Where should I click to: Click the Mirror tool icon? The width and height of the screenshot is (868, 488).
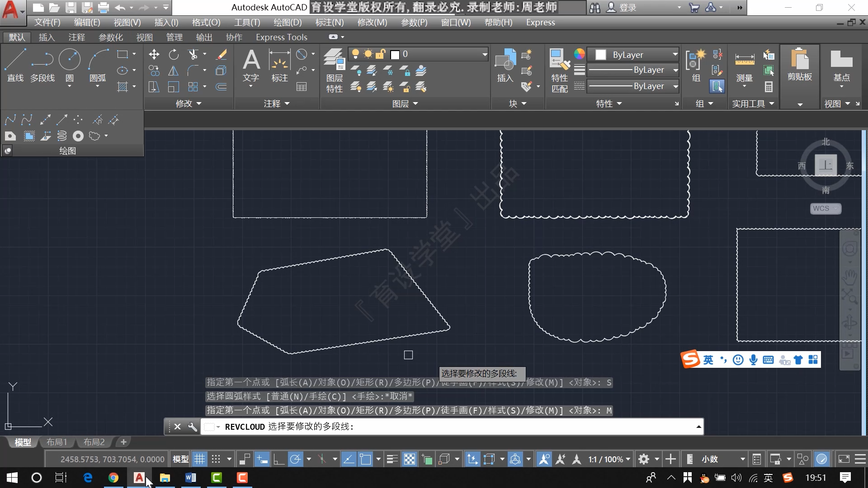(174, 71)
